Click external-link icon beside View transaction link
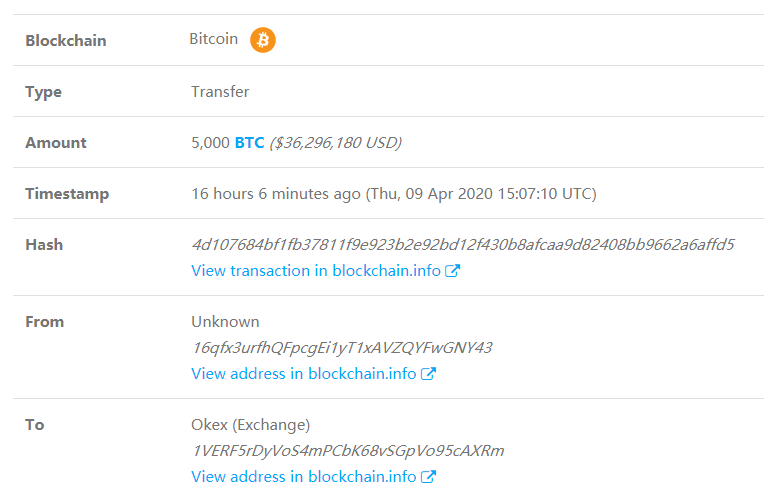764x500 pixels. coord(453,270)
